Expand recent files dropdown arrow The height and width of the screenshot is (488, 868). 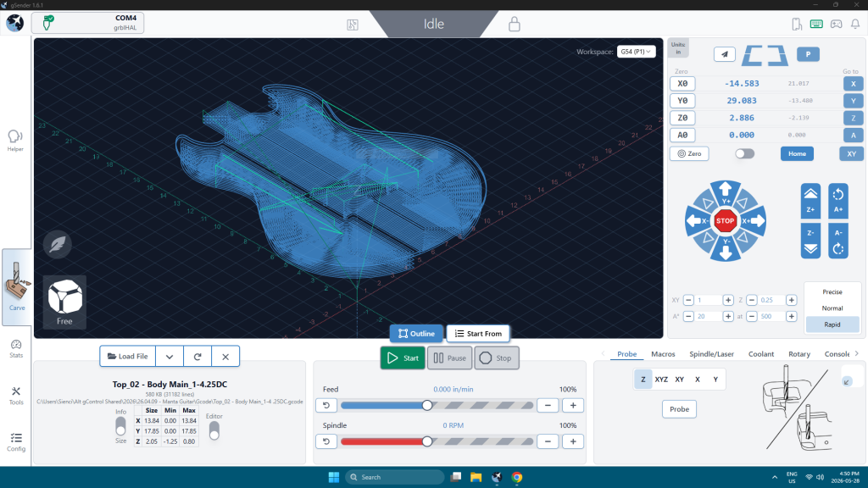(x=170, y=357)
